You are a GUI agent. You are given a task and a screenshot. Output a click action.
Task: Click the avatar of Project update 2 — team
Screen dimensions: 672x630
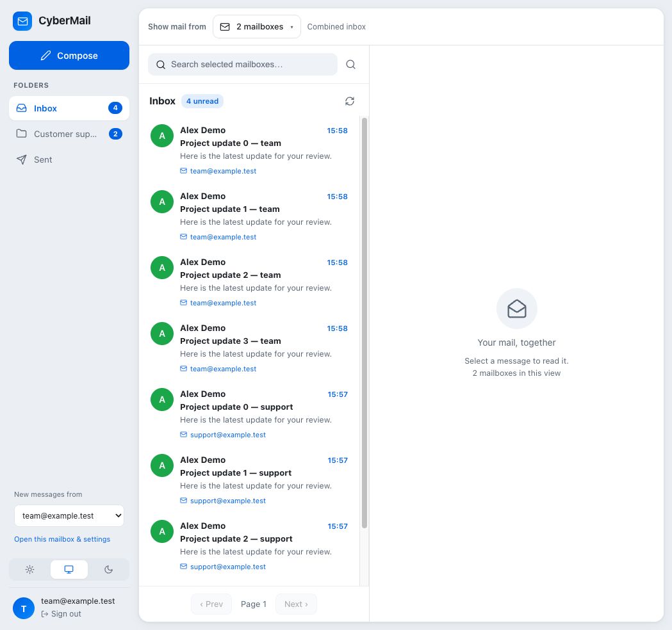[x=162, y=268]
